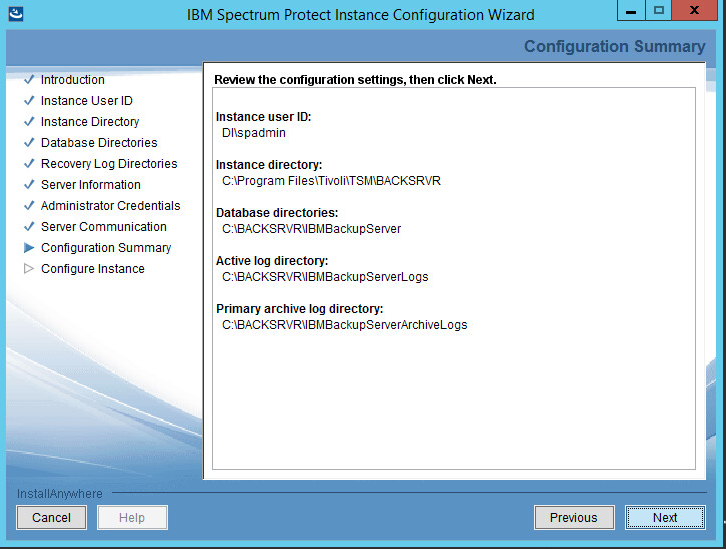The width and height of the screenshot is (726, 549).
Task: Select Instance Directory step
Action: [90, 122]
